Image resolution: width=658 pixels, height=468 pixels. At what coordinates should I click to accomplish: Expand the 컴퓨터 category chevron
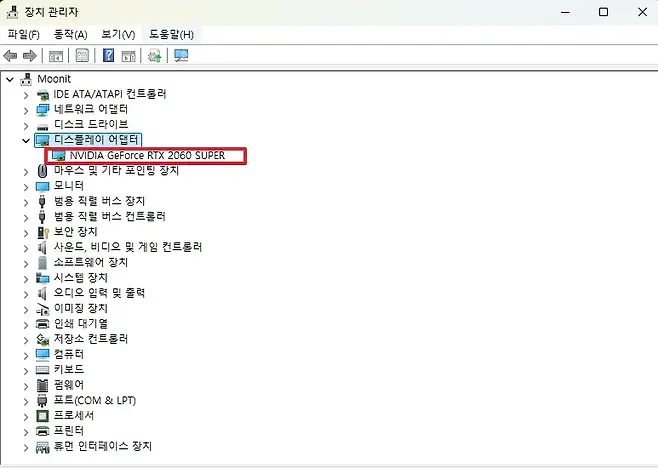[26, 356]
